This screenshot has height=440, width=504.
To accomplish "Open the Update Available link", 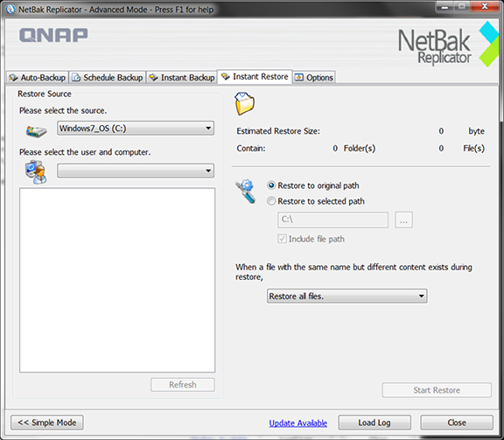I will pyautogui.click(x=298, y=423).
